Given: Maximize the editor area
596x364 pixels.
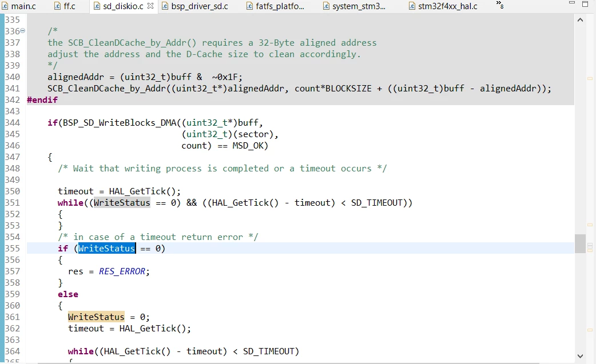Looking at the screenshot, I should [585, 4].
